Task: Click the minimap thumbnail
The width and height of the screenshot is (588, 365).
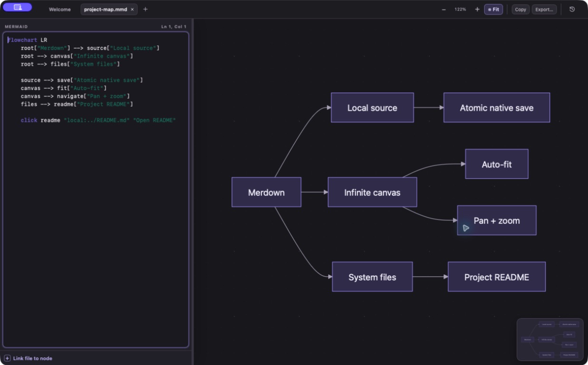Action: [550, 339]
